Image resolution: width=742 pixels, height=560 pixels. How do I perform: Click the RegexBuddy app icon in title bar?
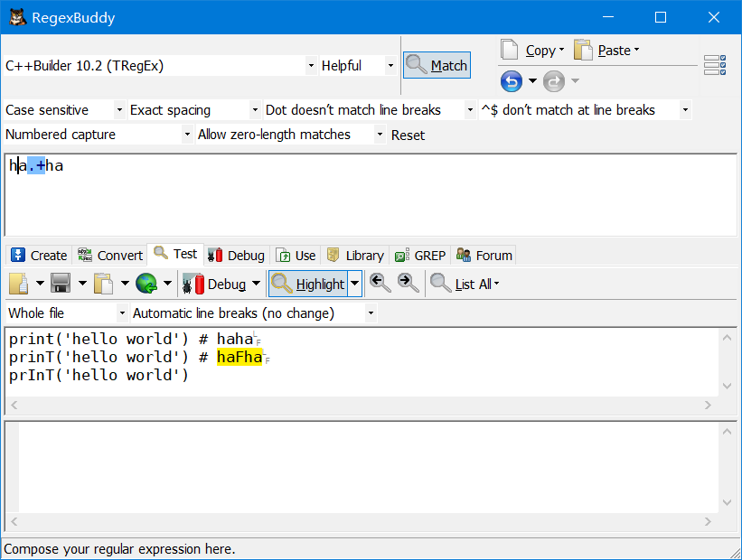(17, 17)
